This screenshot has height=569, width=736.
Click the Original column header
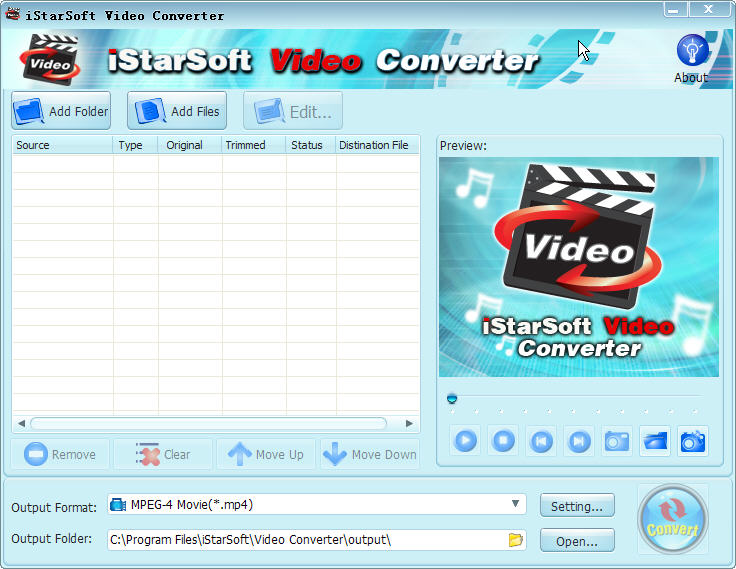[190, 145]
